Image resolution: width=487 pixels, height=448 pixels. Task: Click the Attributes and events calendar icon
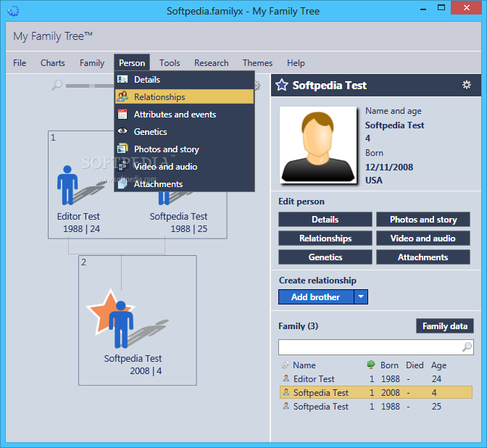[x=122, y=114]
